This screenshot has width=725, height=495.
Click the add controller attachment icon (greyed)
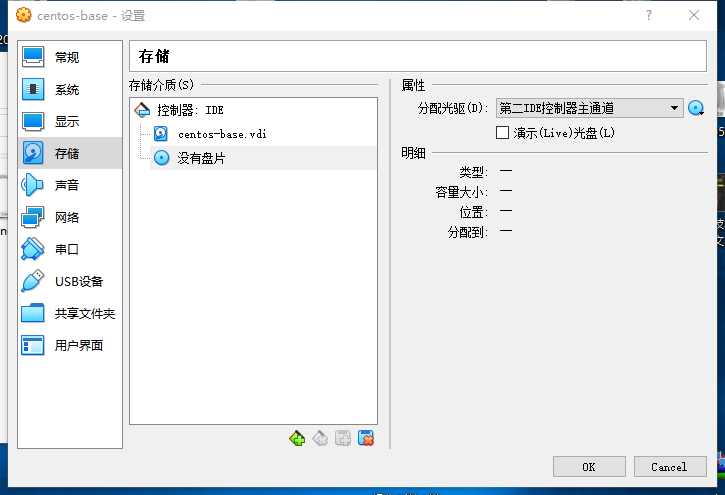pyautogui.click(x=343, y=438)
